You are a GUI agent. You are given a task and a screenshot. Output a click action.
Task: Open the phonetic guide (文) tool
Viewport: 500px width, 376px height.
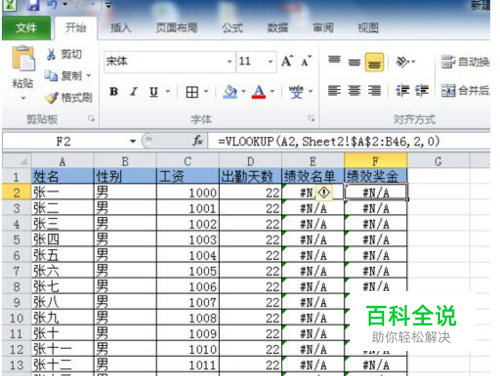(x=296, y=92)
